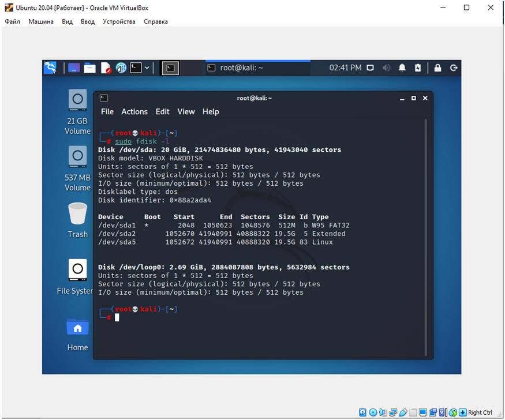This screenshot has width=505, height=420.
Task: Click the show desktop panel icon
Action: tap(74, 67)
